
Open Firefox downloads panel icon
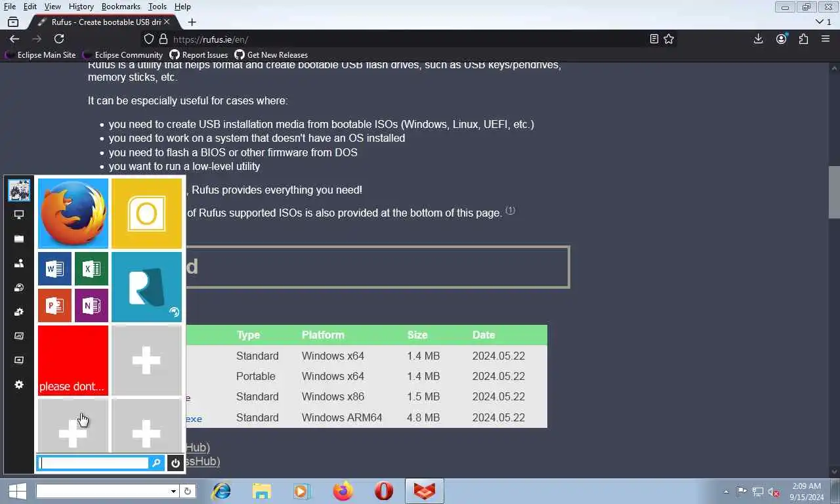coord(758,39)
